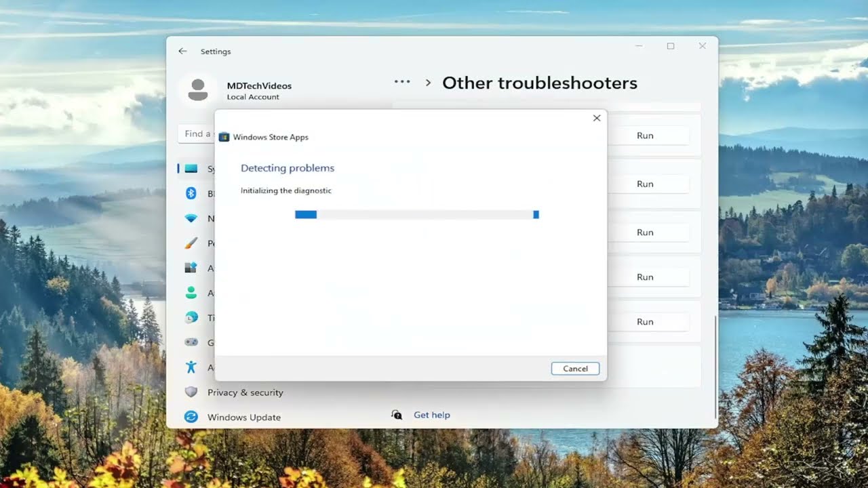
Task: Open Bluetooth & devices sidebar icon
Action: [191, 194]
